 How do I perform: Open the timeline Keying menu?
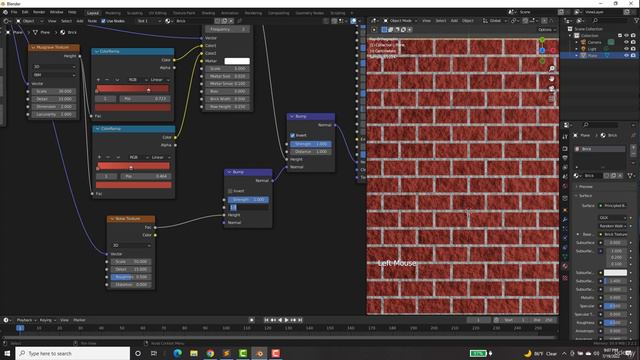[x=47, y=320]
